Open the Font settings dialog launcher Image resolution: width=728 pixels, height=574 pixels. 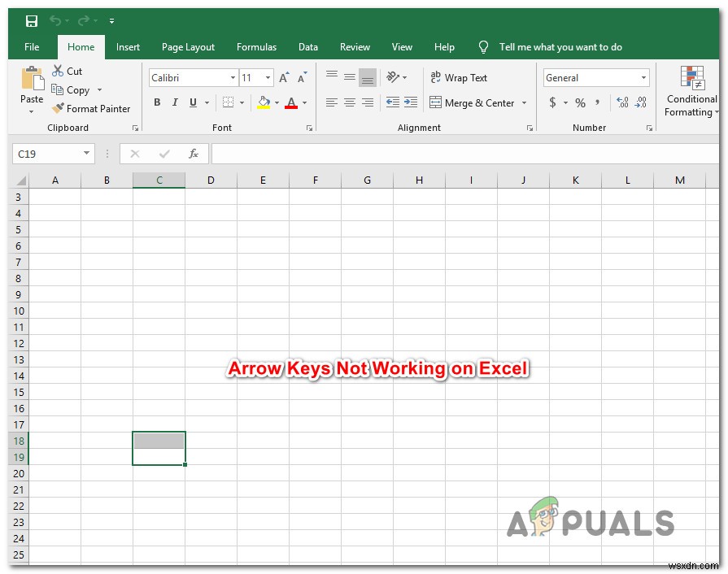(309, 128)
